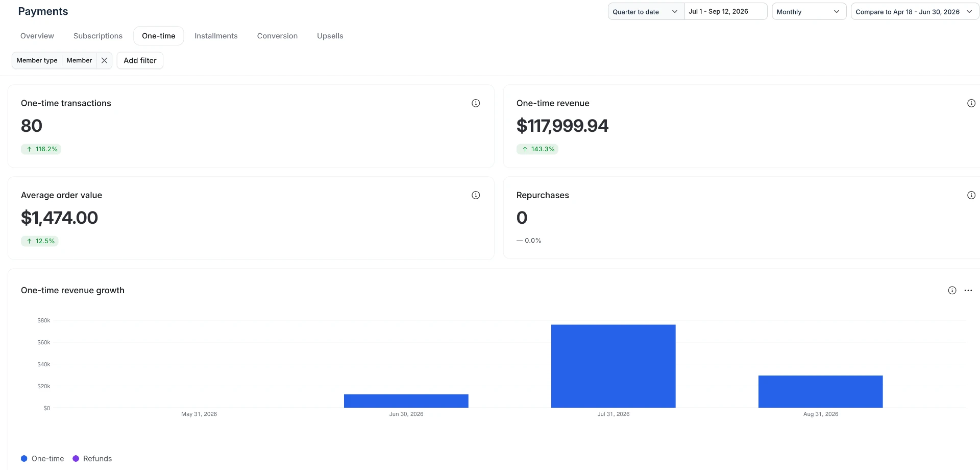Open info icon on One-time revenue card
Viewport: 980px width, 470px height.
point(971,103)
